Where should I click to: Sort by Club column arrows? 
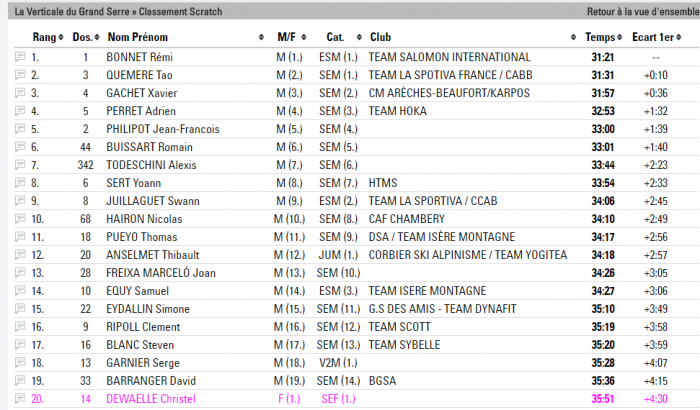click(x=573, y=37)
